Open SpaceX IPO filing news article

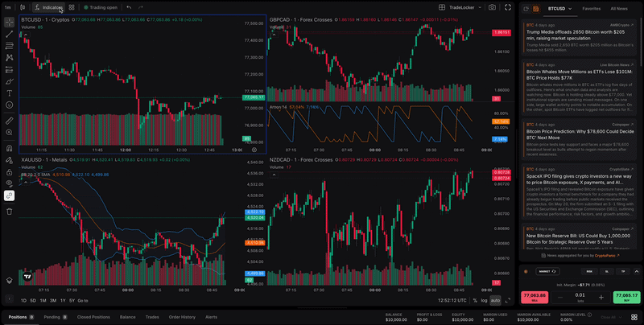tap(579, 193)
